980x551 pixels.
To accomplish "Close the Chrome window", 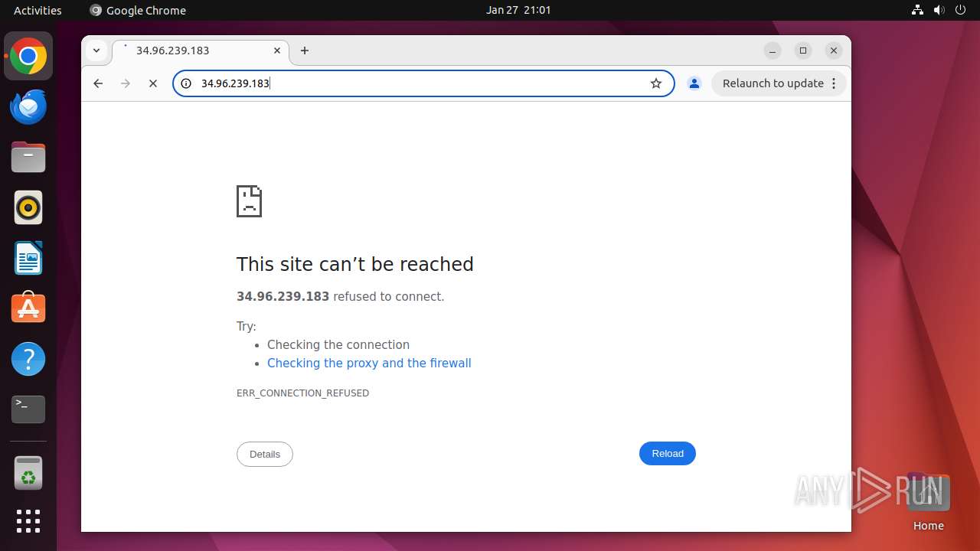I will (834, 51).
